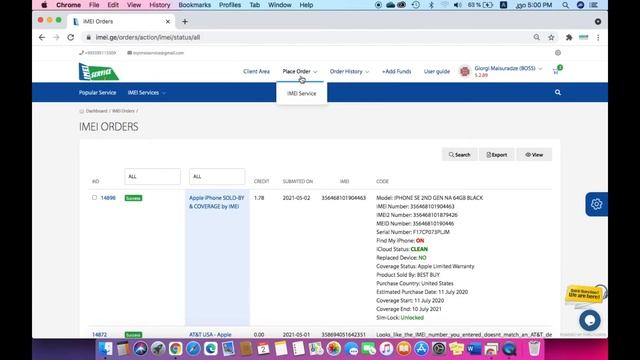Open the Chrome File menu
The height and width of the screenshot is (360, 640).
[x=94, y=5]
